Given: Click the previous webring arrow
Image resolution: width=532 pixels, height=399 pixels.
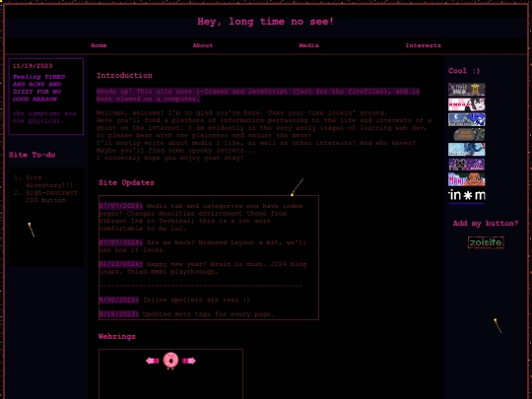Looking at the screenshot, I should (153, 361).
